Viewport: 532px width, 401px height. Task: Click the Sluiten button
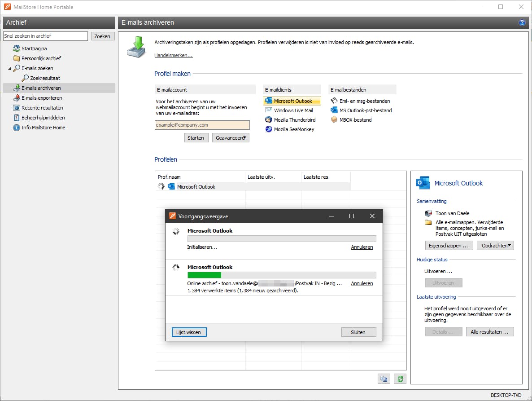(358, 332)
